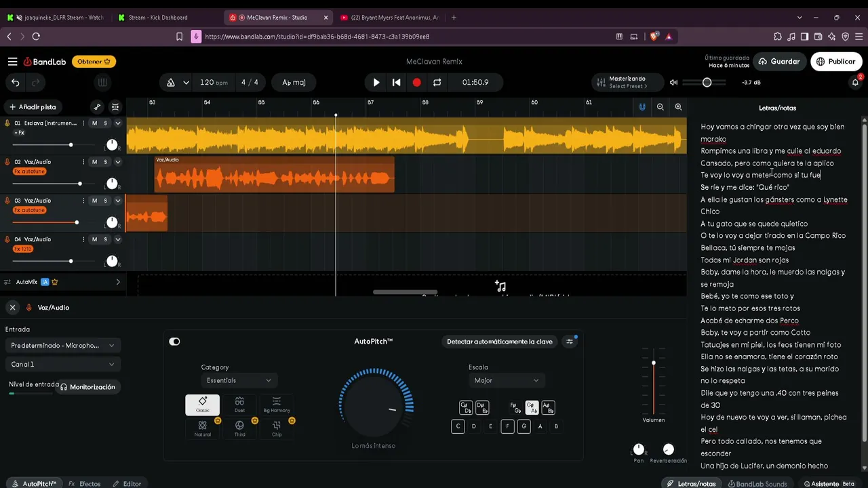The image size is (868, 488).
Task: Toggle loop cycle mode
Action: coord(437,83)
